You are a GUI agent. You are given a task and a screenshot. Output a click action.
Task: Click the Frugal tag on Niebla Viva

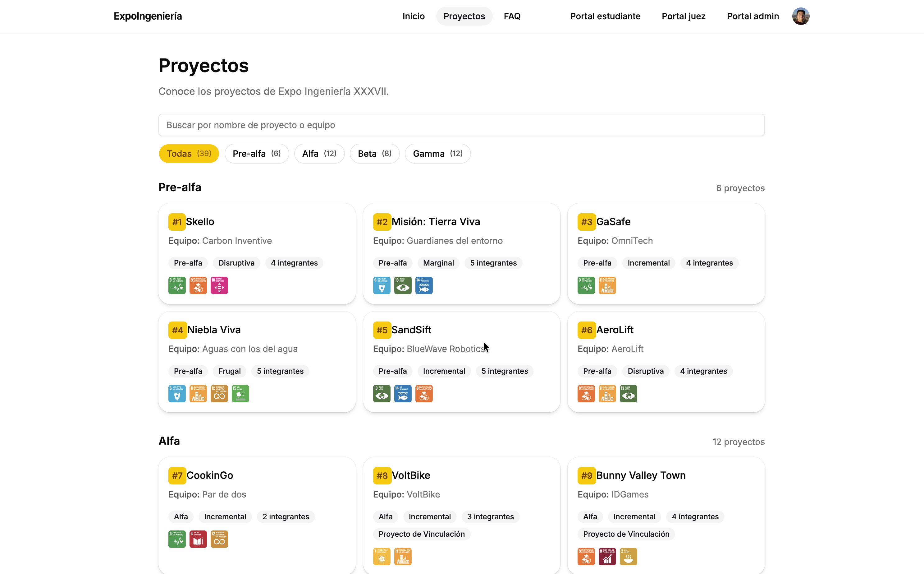point(230,371)
